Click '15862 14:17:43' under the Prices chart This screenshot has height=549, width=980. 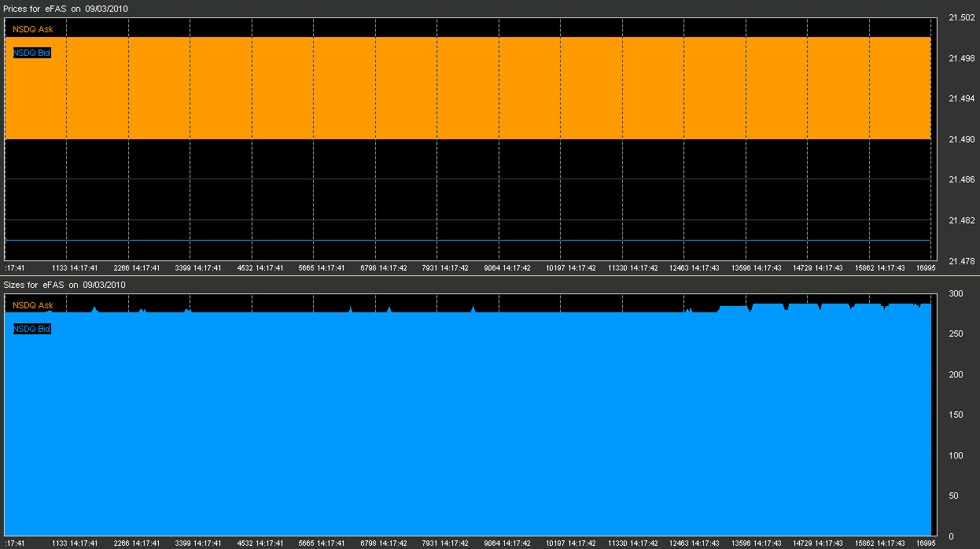879,268
